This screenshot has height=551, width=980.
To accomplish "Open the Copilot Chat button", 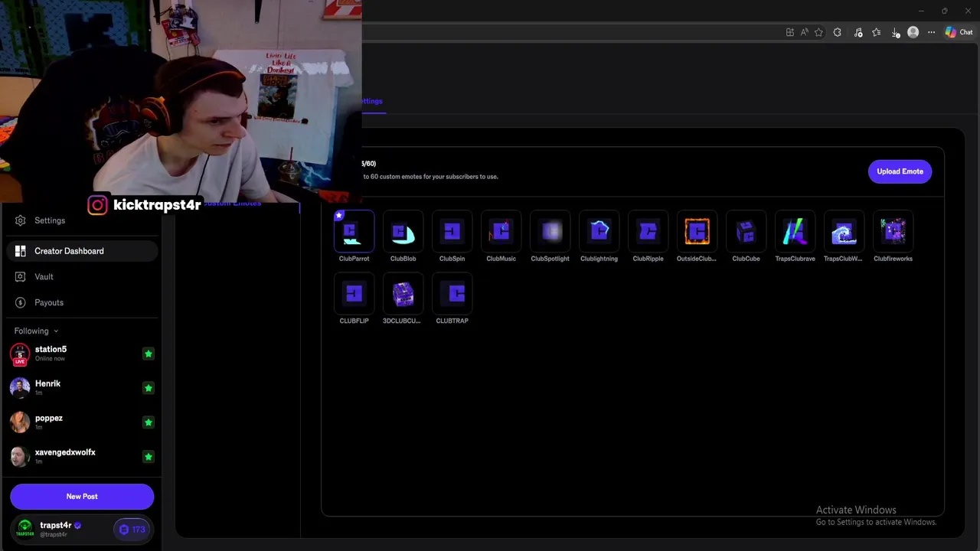I will coord(959,32).
